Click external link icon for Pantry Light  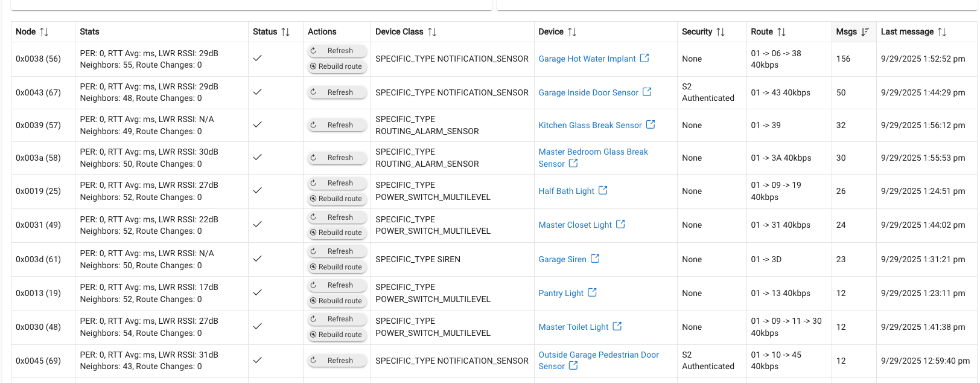tap(592, 292)
